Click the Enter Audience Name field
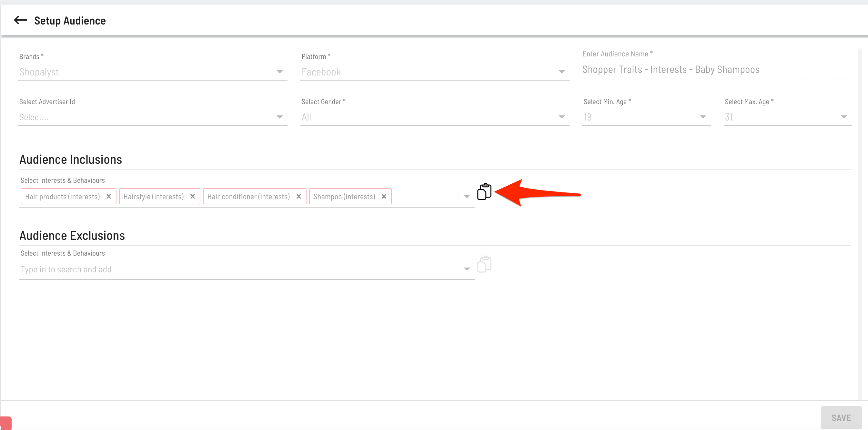 (716, 70)
